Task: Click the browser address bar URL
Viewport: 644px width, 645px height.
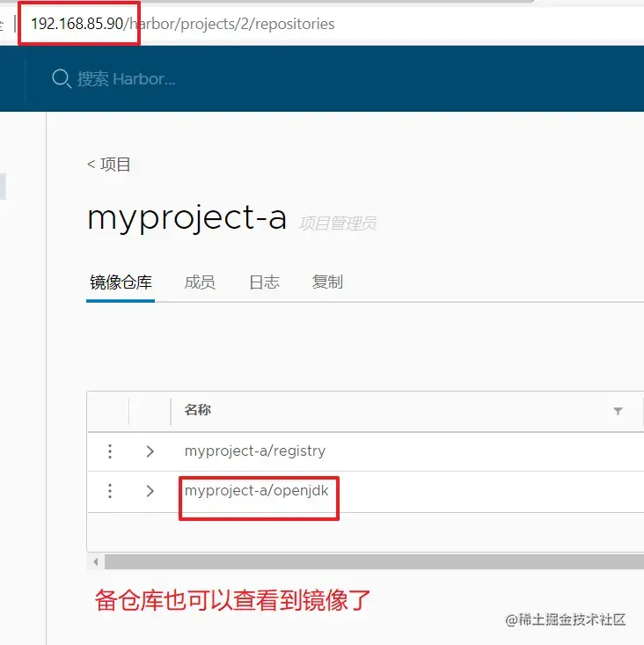Action: click(183, 24)
